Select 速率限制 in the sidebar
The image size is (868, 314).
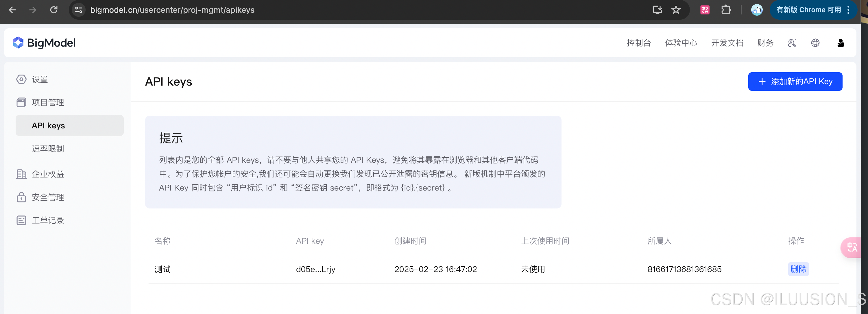[48, 149]
